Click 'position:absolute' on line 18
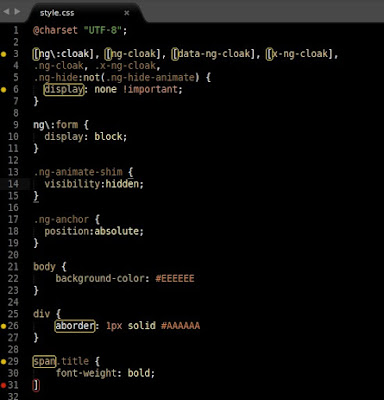 pos(94,231)
